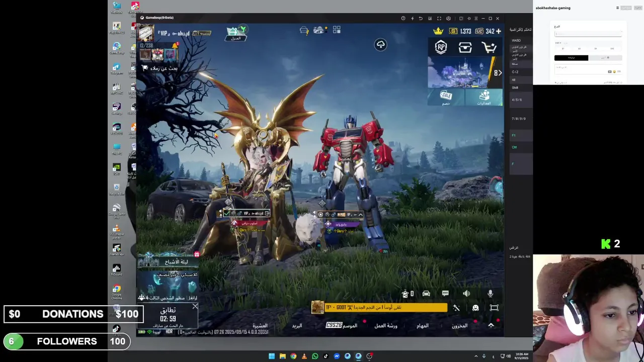Open the notification bell icon

[x=176, y=46]
